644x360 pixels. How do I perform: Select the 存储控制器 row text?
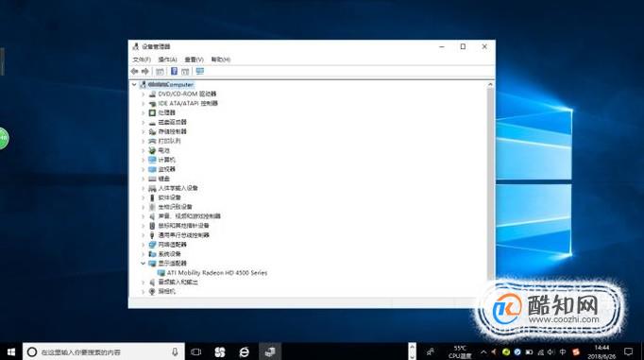[x=173, y=132]
